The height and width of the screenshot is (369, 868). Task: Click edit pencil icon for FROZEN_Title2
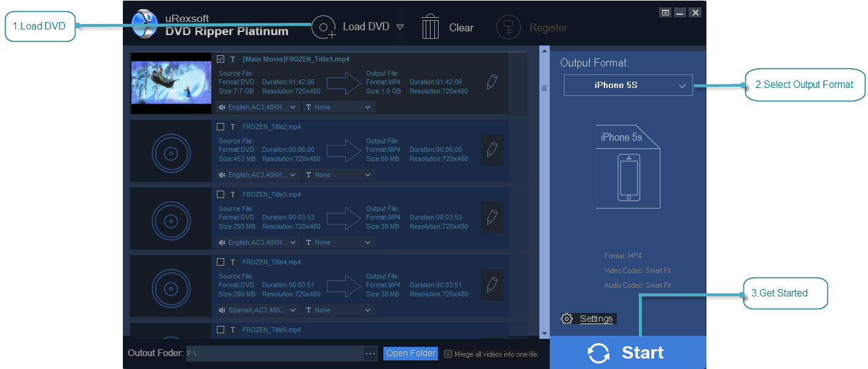tap(491, 150)
